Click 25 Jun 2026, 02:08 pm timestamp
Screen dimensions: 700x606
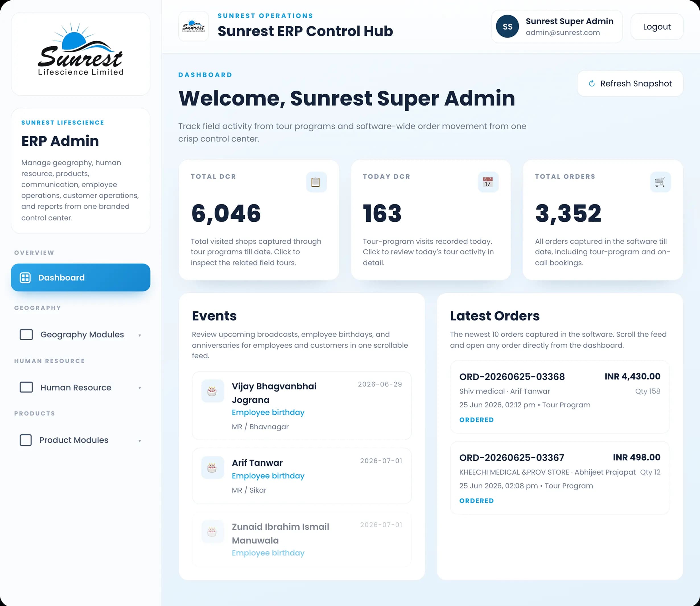tap(499, 486)
